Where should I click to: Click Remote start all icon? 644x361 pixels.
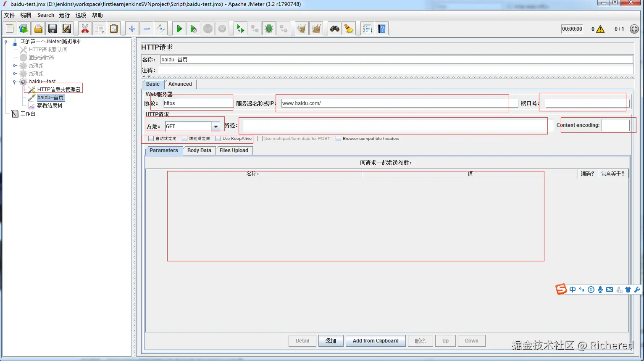click(x=240, y=29)
